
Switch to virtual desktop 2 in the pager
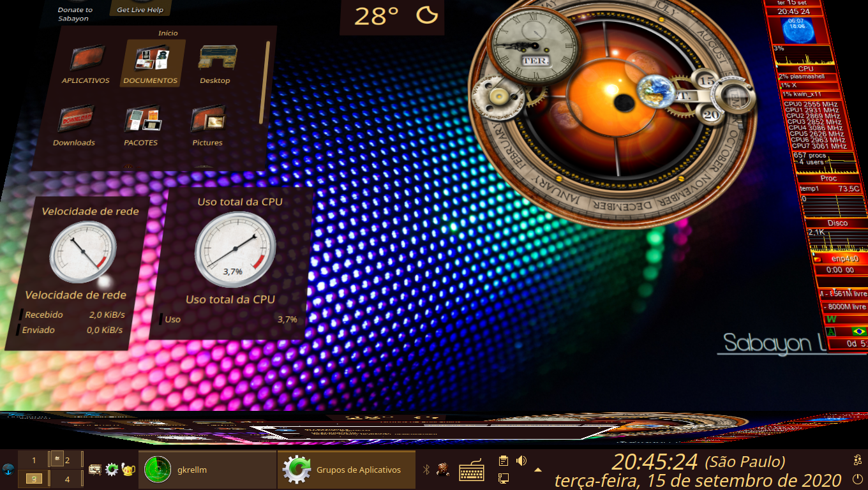[x=67, y=460]
